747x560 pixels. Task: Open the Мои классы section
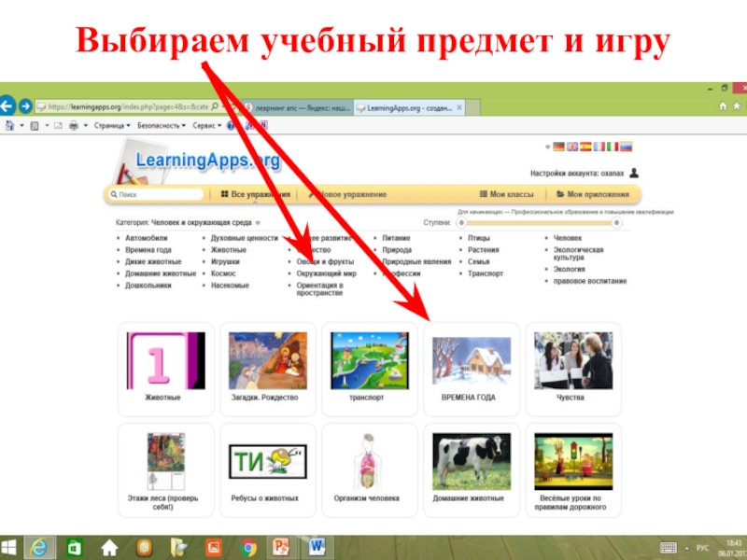tap(507, 195)
